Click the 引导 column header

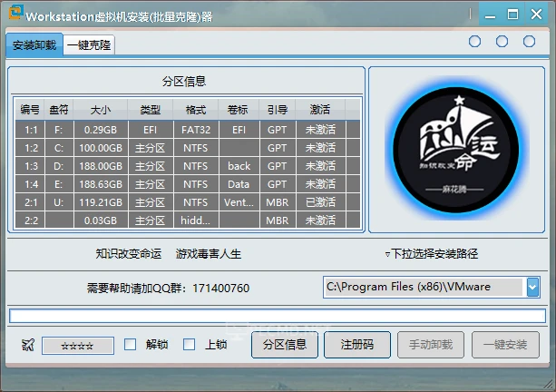point(278,110)
